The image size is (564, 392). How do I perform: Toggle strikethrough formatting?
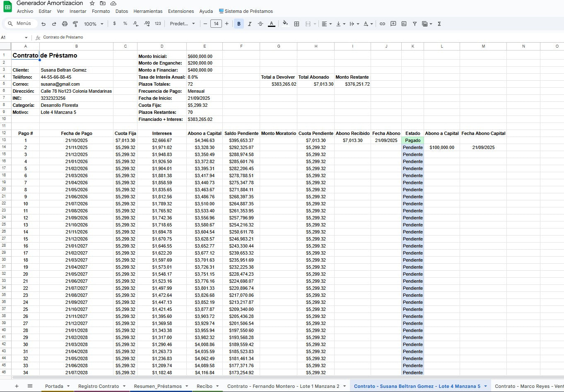(260, 24)
